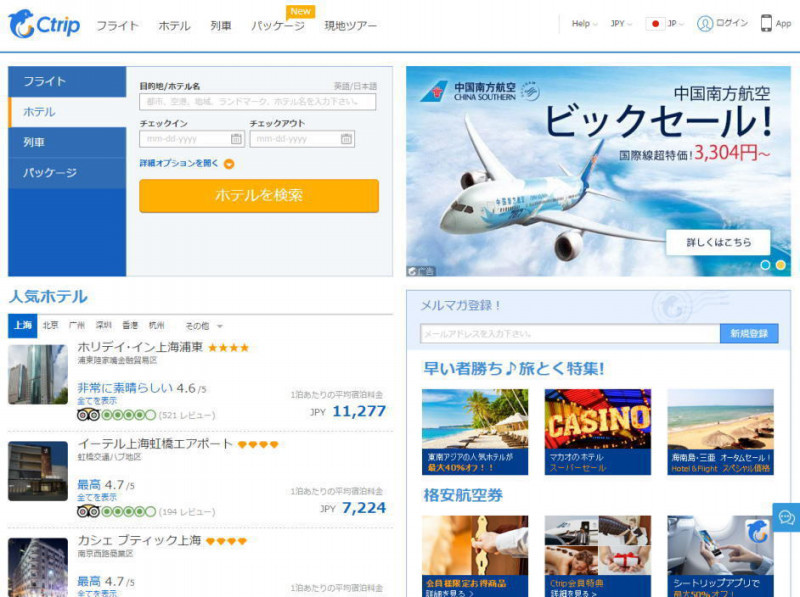Open イーテル上海虹橋エアポート hotel link
The width and height of the screenshot is (800, 597).
point(155,444)
